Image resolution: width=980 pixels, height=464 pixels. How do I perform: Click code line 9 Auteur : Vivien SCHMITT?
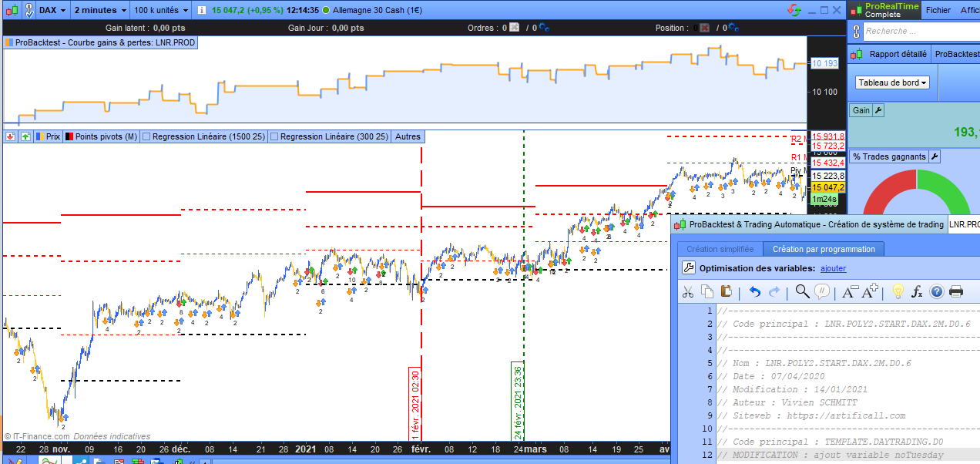click(786, 402)
